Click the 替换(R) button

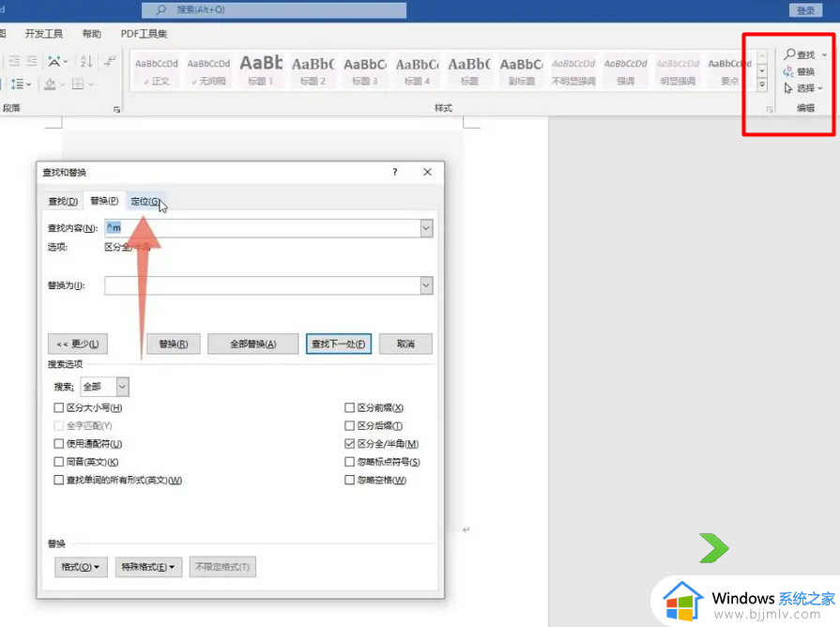point(174,344)
